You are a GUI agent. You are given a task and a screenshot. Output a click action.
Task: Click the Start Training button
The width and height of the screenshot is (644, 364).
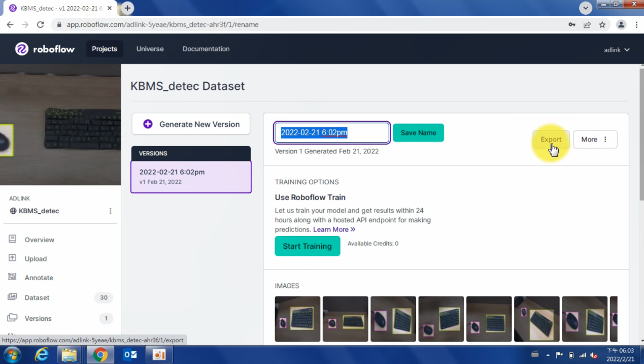pos(307,246)
